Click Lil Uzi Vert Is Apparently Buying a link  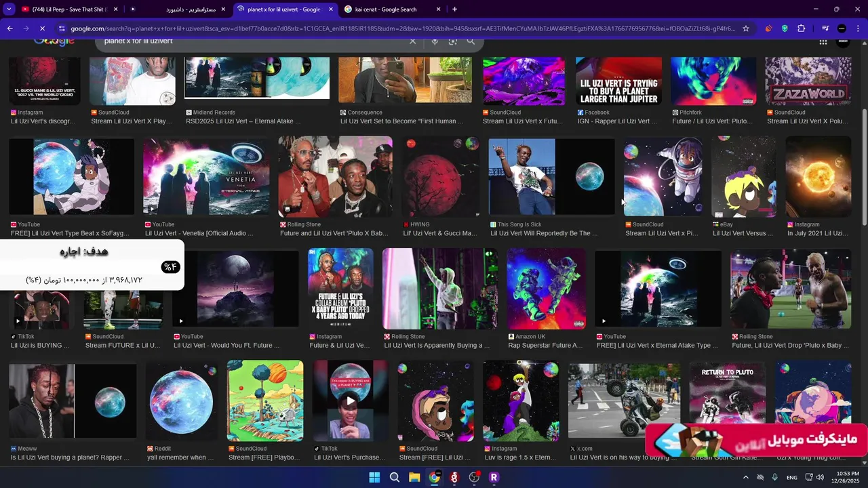[437, 345]
